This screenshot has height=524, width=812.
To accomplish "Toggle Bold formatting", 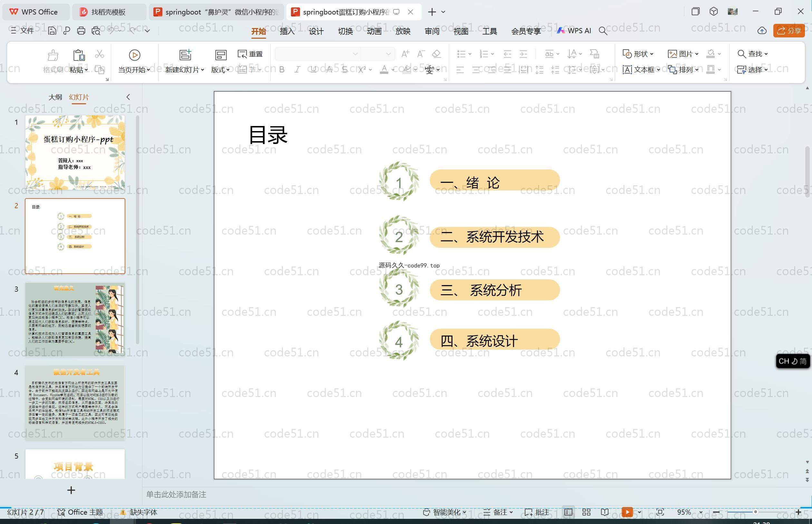I will 282,69.
